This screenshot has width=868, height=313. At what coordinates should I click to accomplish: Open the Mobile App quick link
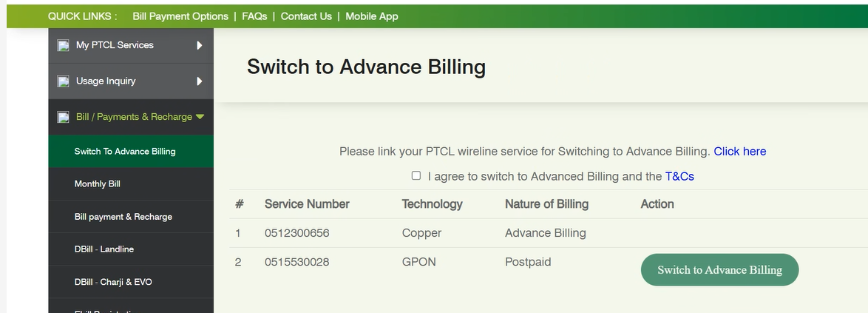(372, 16)
